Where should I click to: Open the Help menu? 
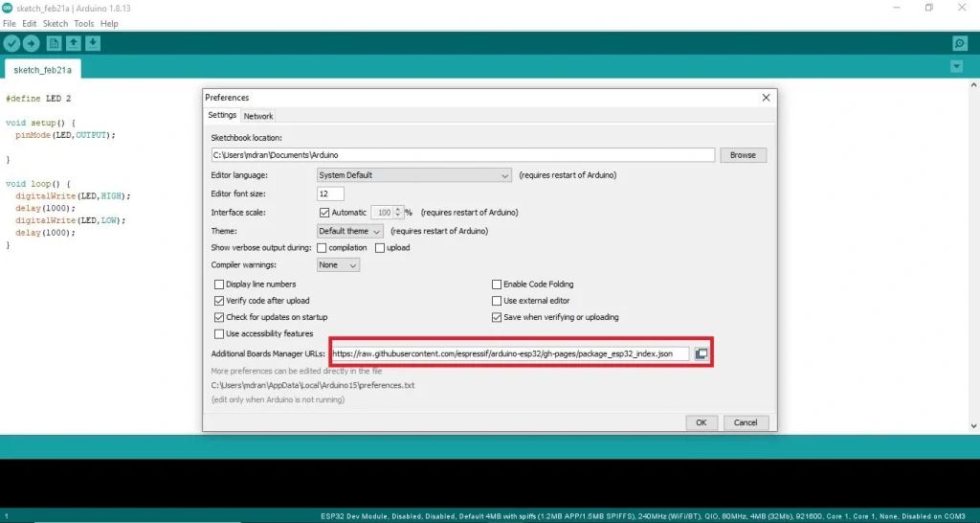(x=109, y=24)
